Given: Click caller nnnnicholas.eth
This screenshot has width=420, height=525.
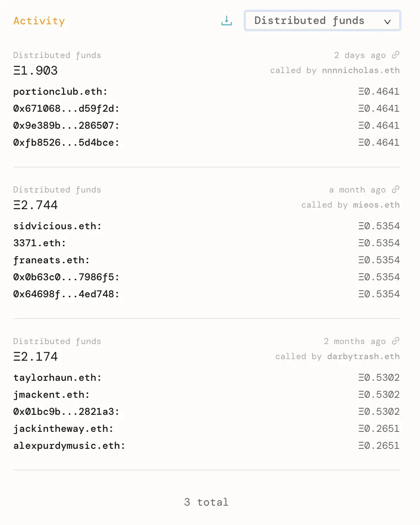Looking at the screenshot, I should 360,70.
